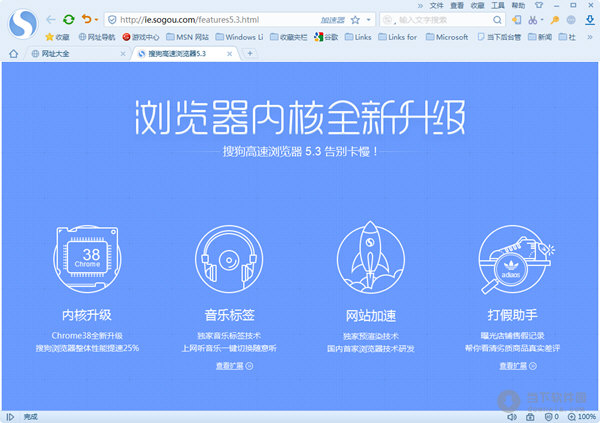
Task: Open the 当下后台管 bookmark
Action: pyautogui.click(x=499, y=37)
